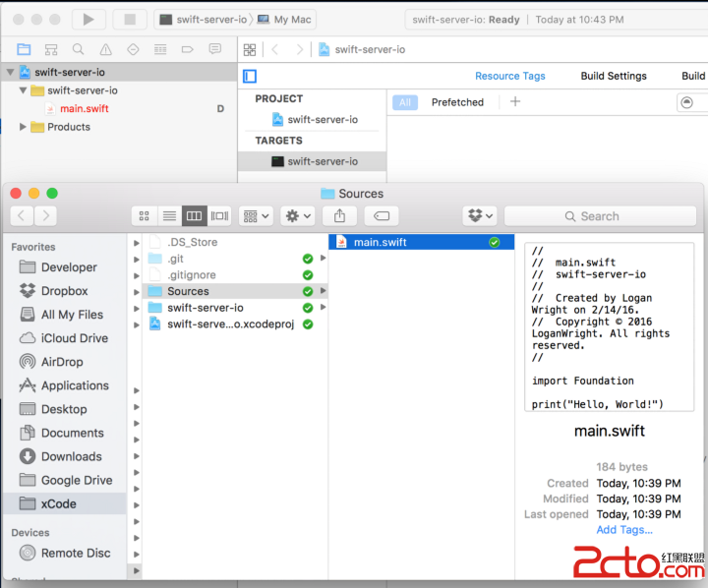This screenshot has height=588, width=708.
Task: Collapse the swift-server-io project root
Action: point(10,72)
